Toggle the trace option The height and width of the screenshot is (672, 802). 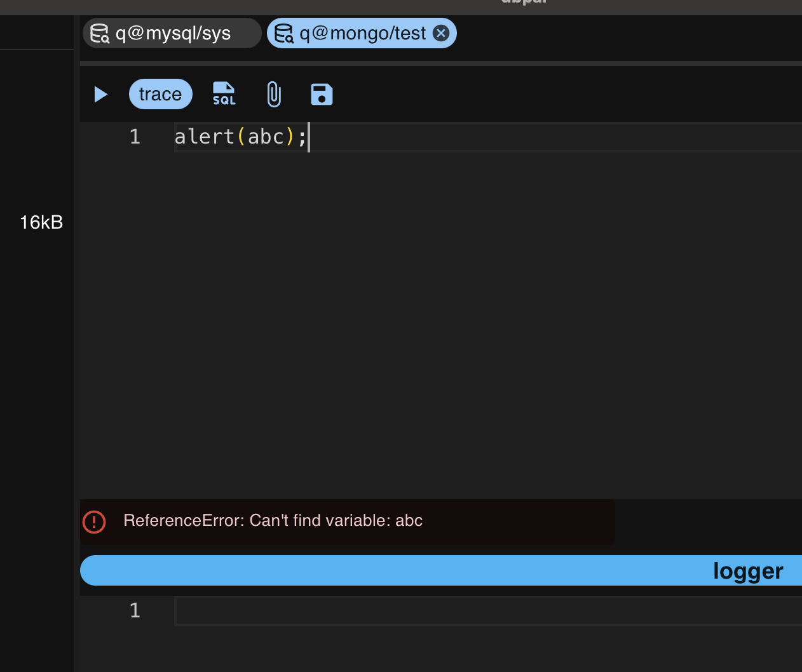click(x=161, y=95)
